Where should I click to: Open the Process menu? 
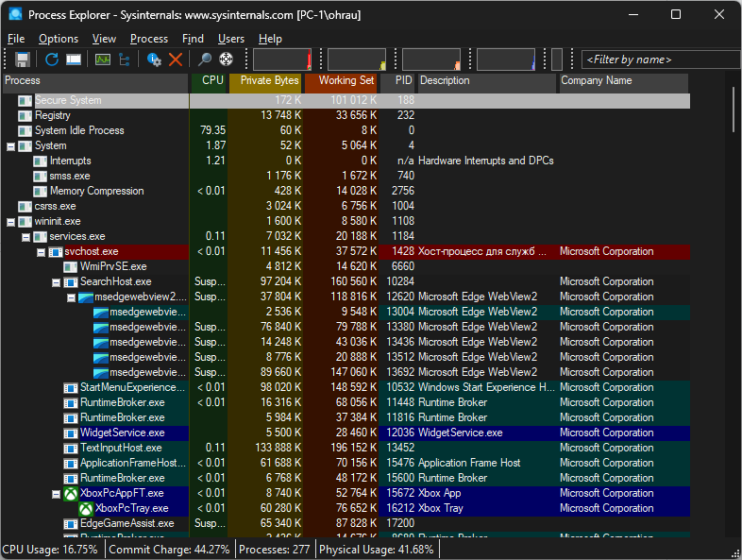pos(148,39)
